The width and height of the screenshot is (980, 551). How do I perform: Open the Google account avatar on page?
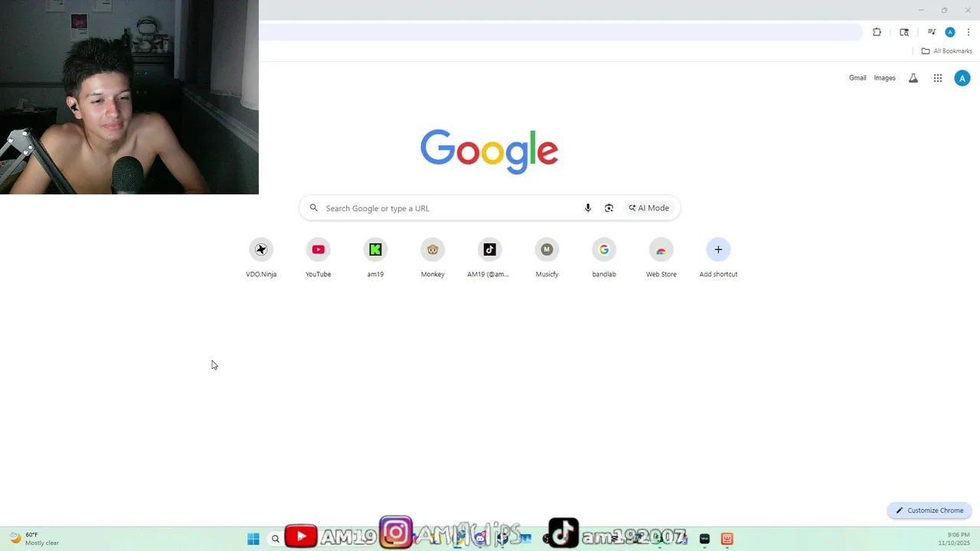coord(962,78)
